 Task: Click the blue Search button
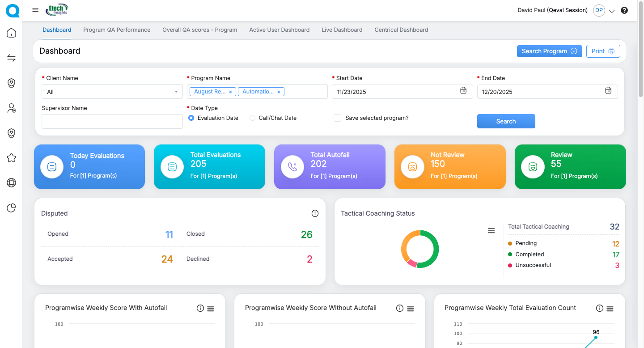click(506, 121)
